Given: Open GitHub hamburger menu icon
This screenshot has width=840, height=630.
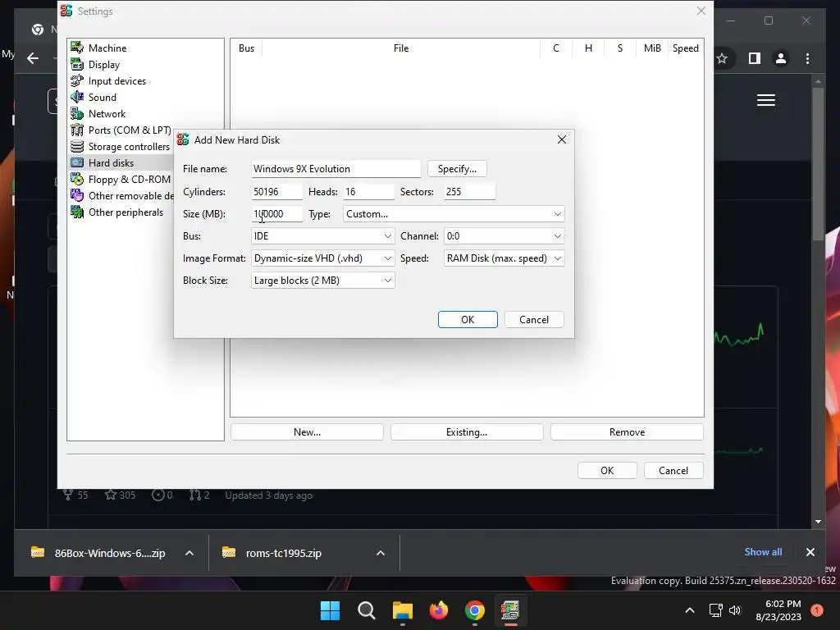Looking at the screenshot, I should click(x=766, y=100).
